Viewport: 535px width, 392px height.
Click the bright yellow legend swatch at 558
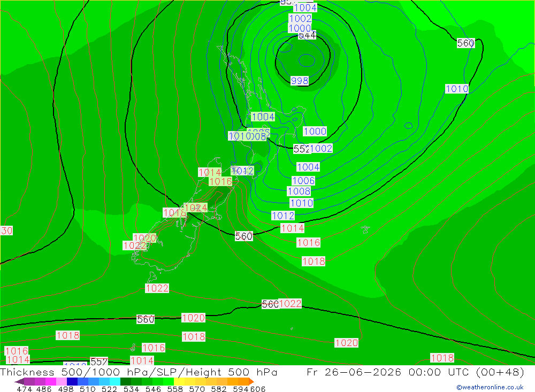(x=179, y=381)
